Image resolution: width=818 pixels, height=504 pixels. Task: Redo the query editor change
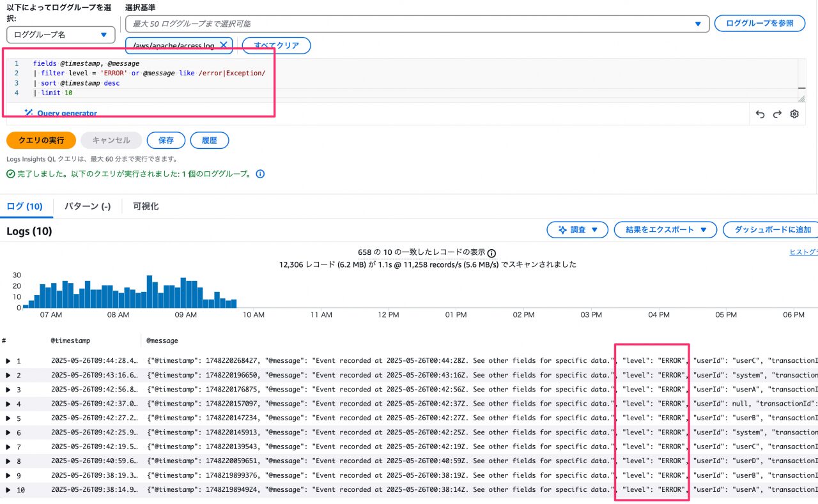[x=777, y=114]
